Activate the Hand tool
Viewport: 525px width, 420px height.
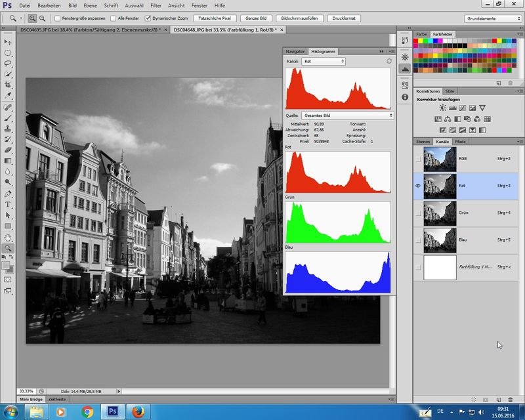[x=9, y=238]
